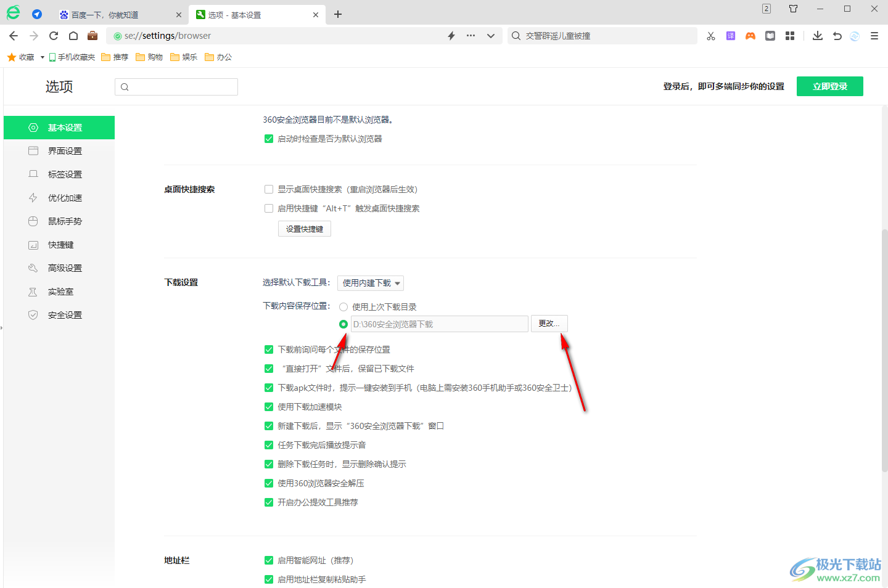Click the page vertical scrollbar
Screen dimensions: 888x588
coord(884,351)
